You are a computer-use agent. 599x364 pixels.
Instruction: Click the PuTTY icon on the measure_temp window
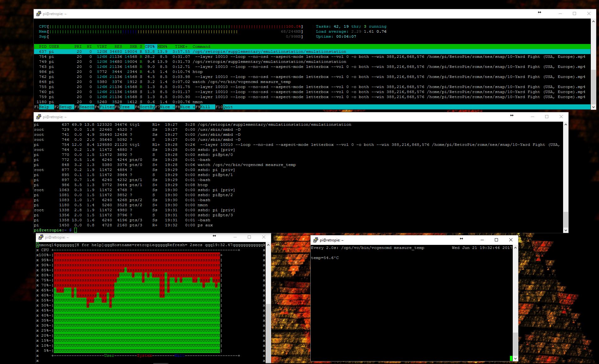316,240
